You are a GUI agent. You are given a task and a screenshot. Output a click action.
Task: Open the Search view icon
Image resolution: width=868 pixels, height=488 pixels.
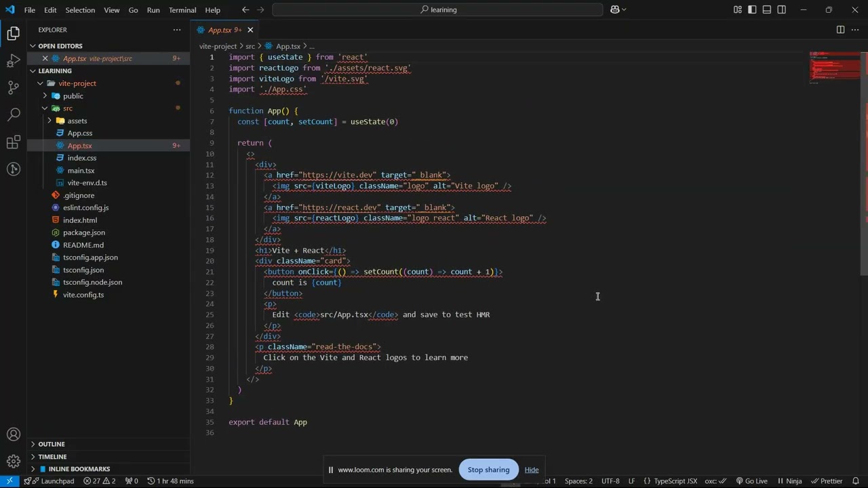[14, 115]
